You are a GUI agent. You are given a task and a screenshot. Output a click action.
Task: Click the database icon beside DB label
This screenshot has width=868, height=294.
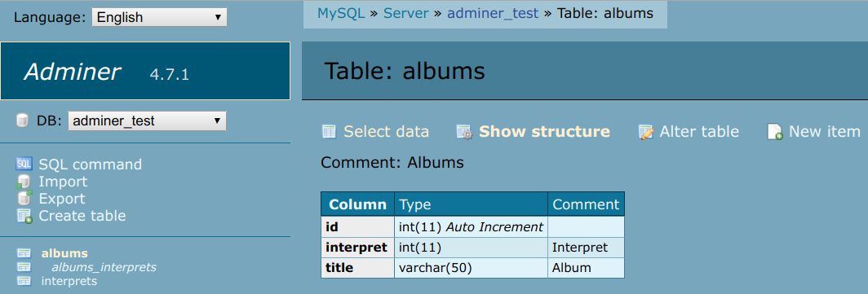22,121
